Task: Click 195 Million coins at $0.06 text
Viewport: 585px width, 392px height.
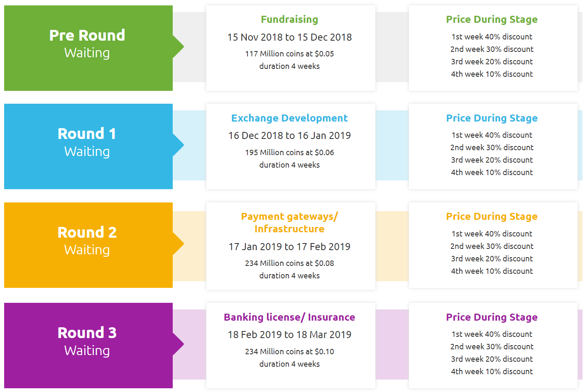Action: [x=289, y=153]
